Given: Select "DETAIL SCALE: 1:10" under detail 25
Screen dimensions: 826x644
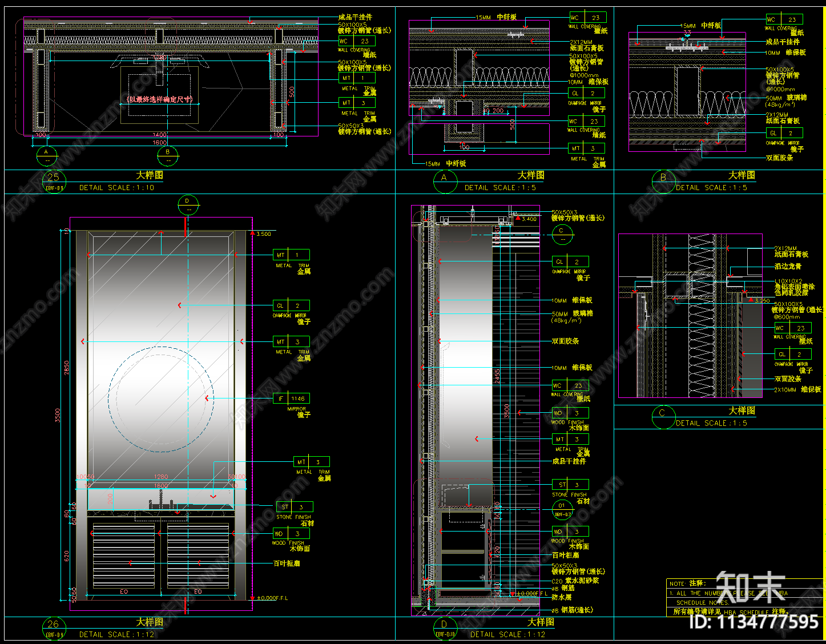Looking at the screenshot, I should click(117, 187).
